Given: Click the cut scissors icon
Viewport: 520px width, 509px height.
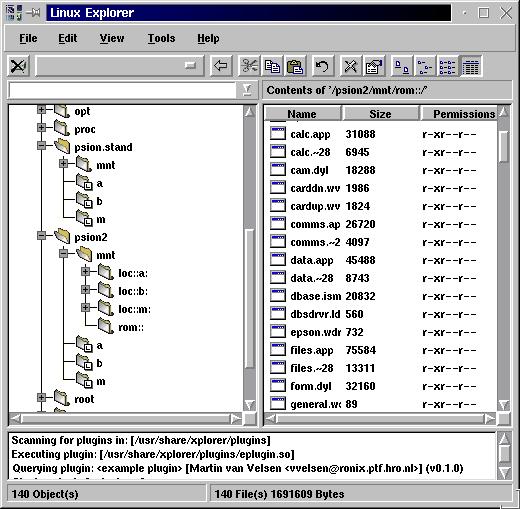Looking at the screenshot, I should point(249,66).
